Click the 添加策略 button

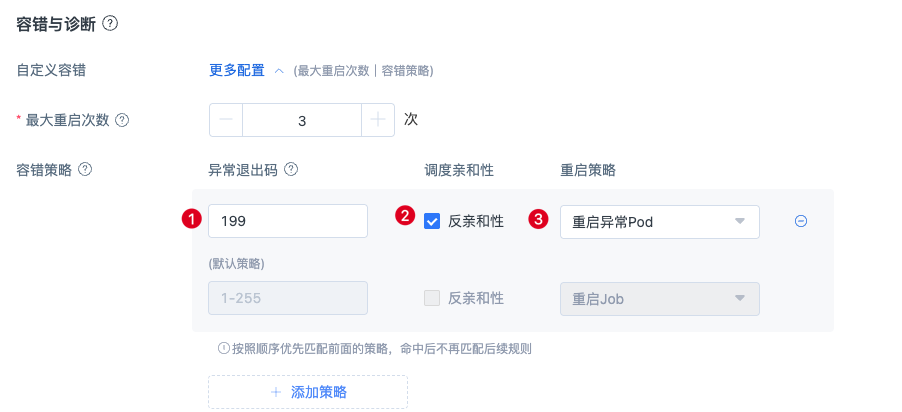(308, 392)
